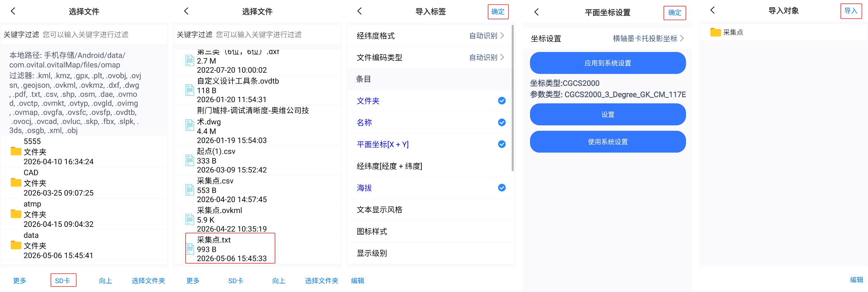Open 经纬度格式 自动识别 selector

487,36
